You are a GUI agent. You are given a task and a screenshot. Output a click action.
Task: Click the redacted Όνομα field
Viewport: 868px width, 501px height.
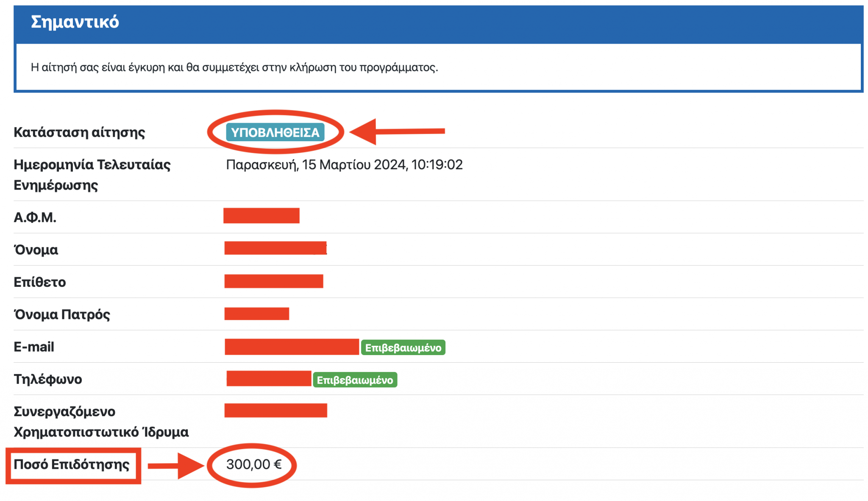tap(275, 249)
